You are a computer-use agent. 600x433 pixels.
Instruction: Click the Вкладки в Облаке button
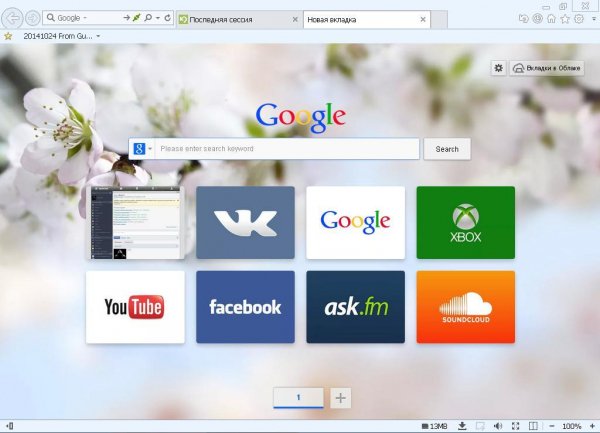click(546, 68)
